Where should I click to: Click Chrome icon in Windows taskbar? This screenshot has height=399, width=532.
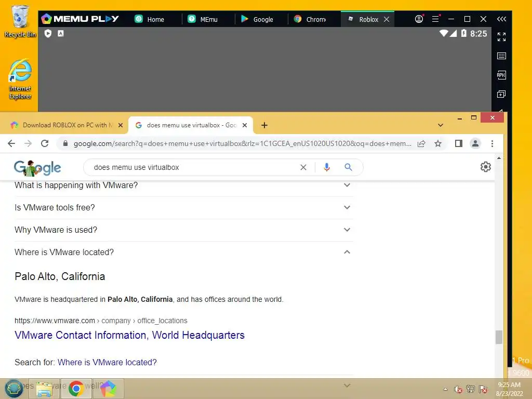click(76, 389)
